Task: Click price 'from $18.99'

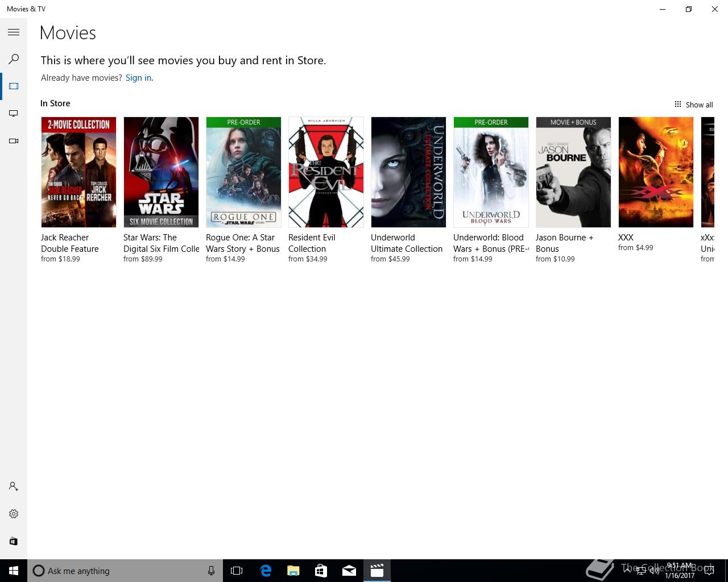Action: (60, 259)
